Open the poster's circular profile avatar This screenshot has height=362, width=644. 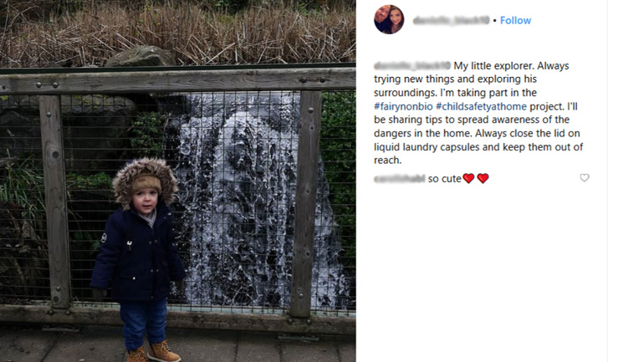tap(389, 19)
